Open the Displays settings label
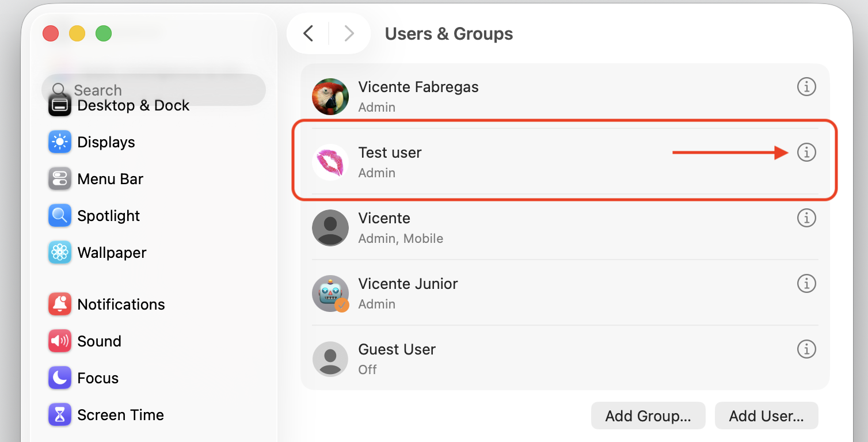Viewport: 868px width, 442px height. 106,142
